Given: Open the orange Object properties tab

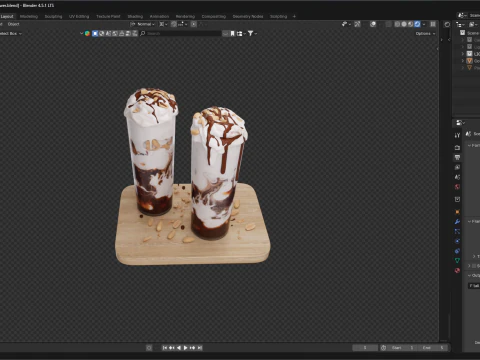Looking at the screenshot, I should tap(457, 212).
